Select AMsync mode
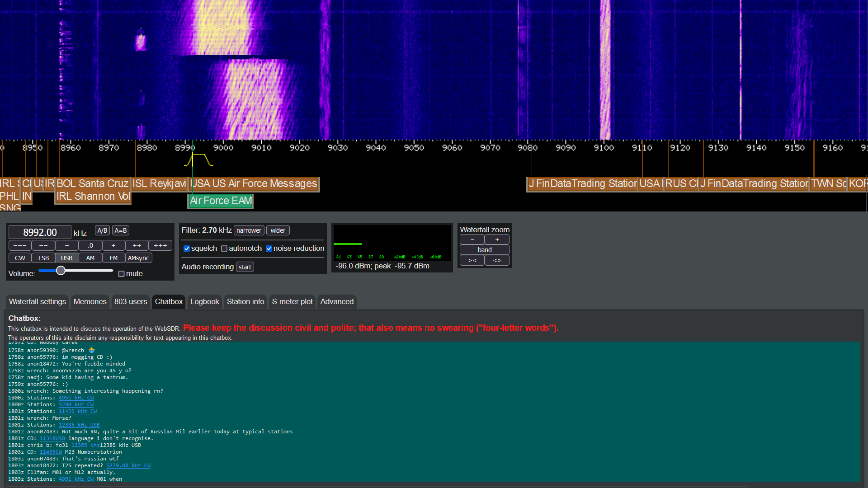The width and height of the screenshot is (868, 488). (x=138, y=258)
